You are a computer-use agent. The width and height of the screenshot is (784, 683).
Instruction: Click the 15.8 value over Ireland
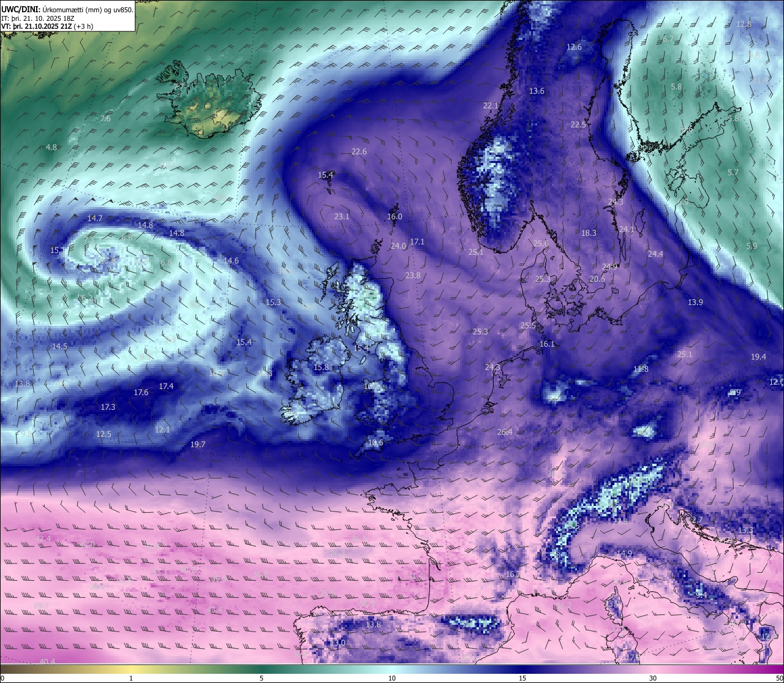(x=321, y=368)
